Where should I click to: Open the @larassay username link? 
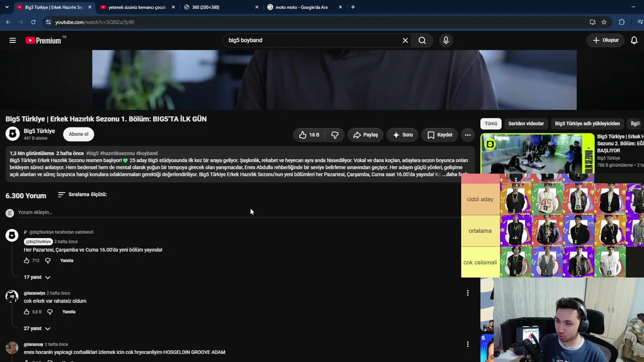(x=33, y=344)
